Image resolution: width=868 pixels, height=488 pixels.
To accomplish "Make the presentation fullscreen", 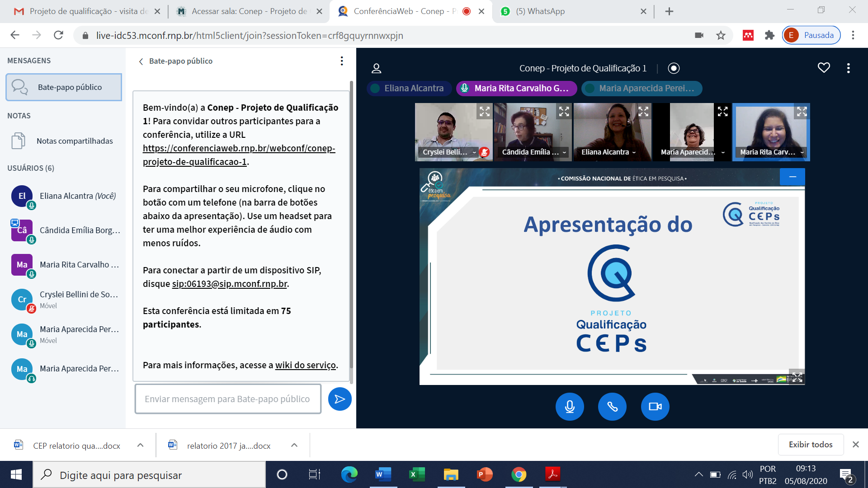I will tap(797, 377).
